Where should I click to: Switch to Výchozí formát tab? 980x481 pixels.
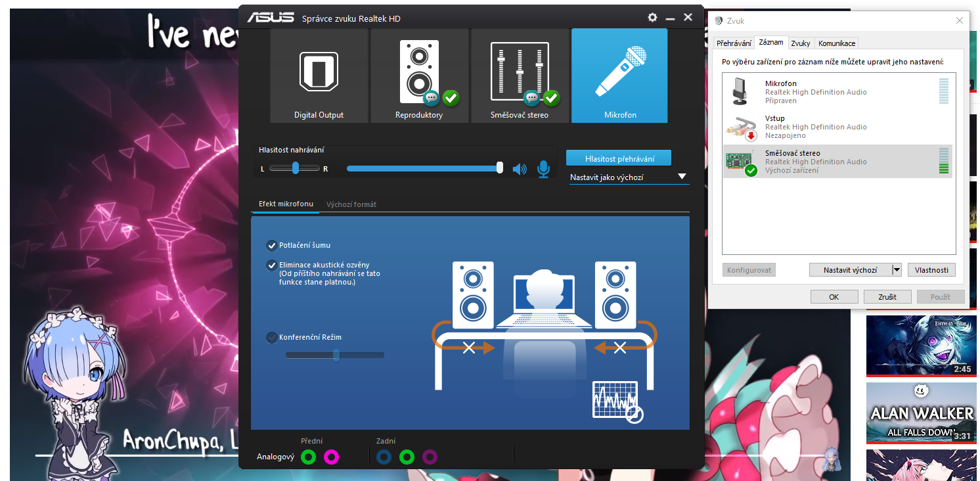[351, 204]
